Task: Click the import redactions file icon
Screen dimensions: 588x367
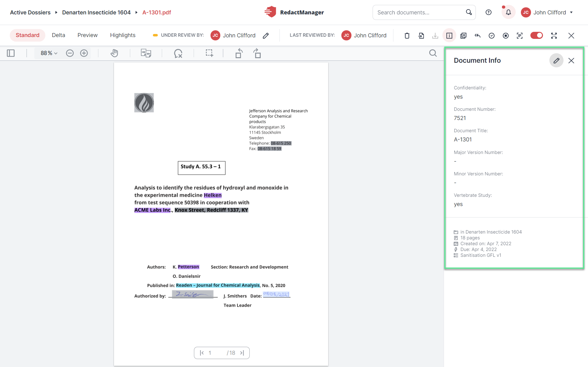Action: pyautogui.click(x=421, y=36)
